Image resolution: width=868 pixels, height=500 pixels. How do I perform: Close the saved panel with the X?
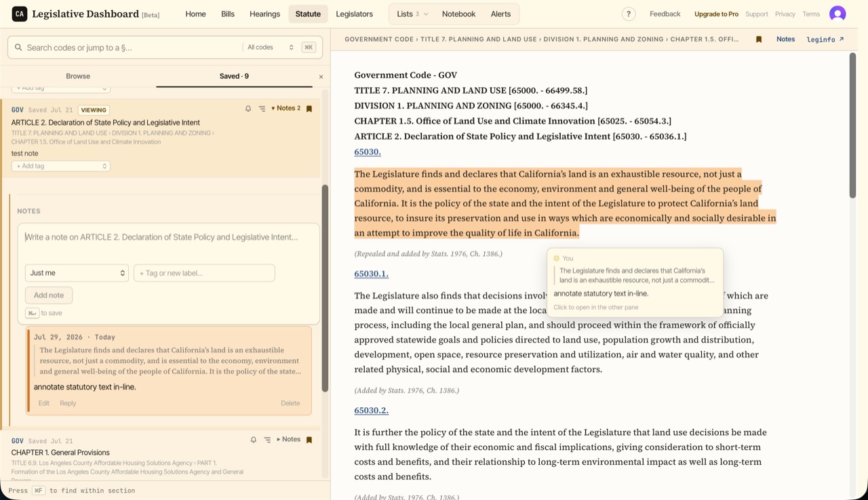pyautogui.click(x=321, y=77)
